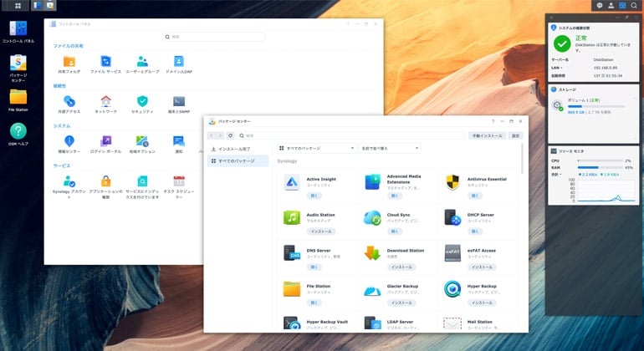
Task: Click the DHCP Server package icon
Action: point(452,217)
